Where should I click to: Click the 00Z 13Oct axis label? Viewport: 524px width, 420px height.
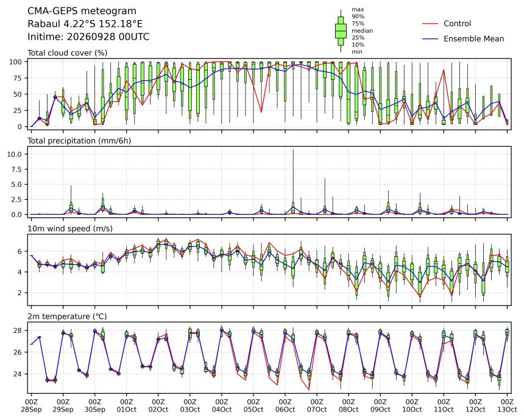pos(507,405)
